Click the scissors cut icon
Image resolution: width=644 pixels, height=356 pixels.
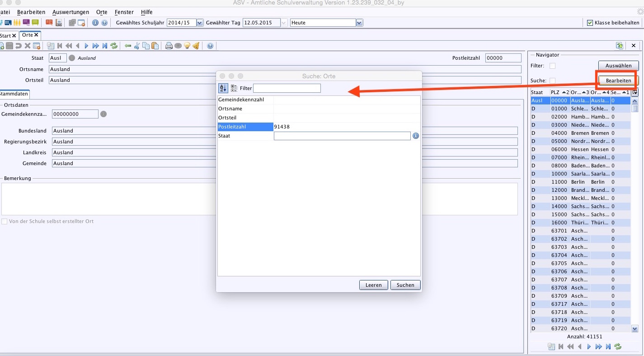coord(136,46)
